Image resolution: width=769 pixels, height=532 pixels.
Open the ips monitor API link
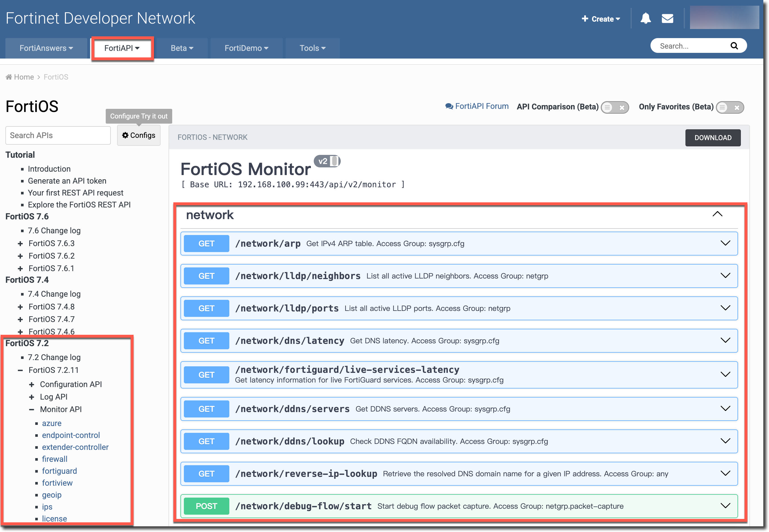(47, 507)
